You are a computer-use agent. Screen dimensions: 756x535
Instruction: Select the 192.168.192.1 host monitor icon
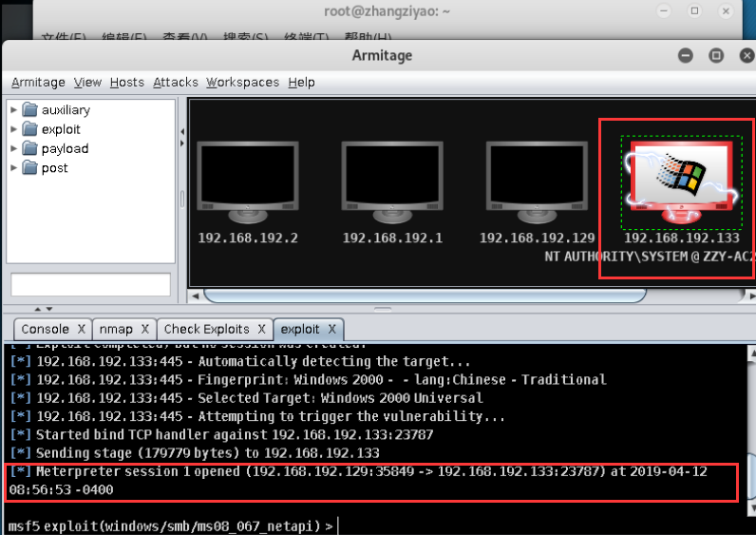[x=392, y=182]
